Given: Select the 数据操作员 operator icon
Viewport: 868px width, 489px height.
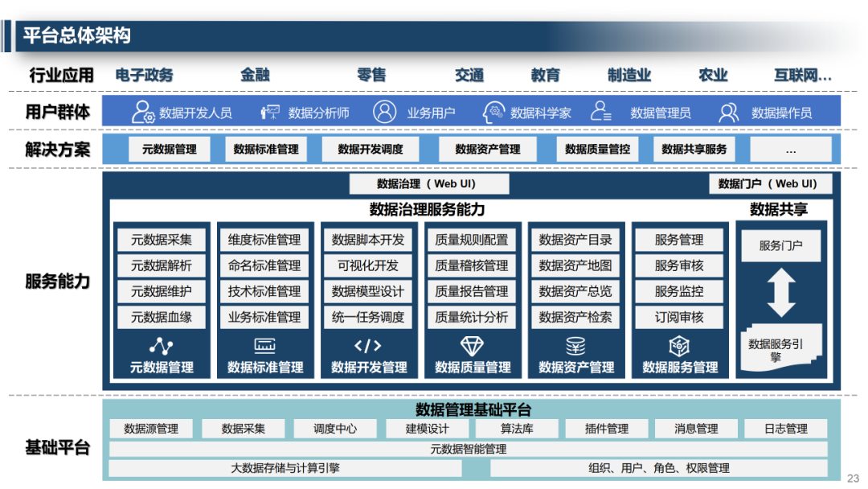Looking at the screenshot, I should click(729, 112).
